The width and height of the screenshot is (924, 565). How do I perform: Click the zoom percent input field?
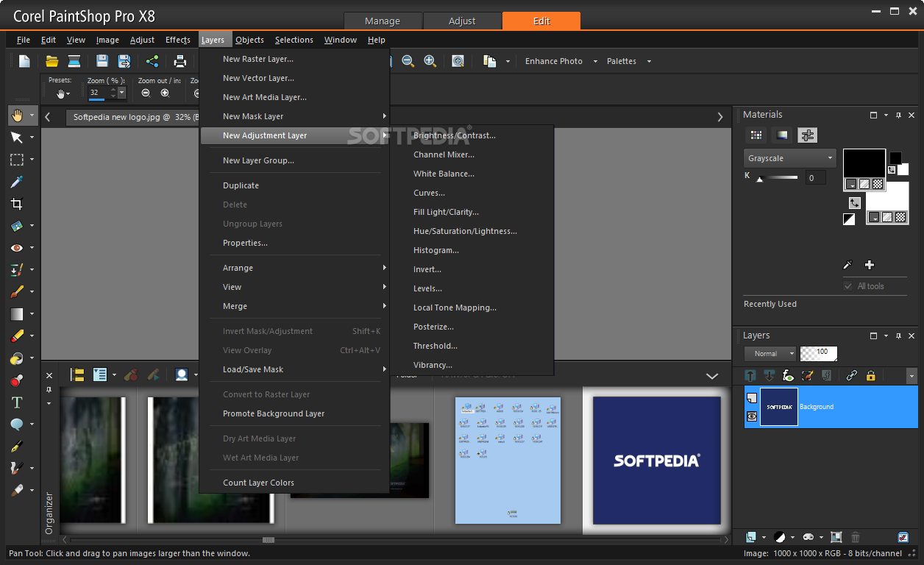tap(98, 93)
